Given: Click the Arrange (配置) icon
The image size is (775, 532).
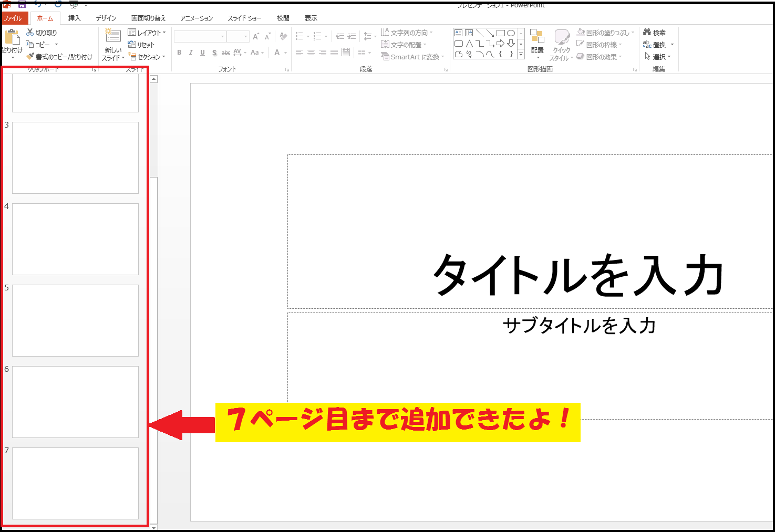Looking at the screenshot, I should point(537,36).
